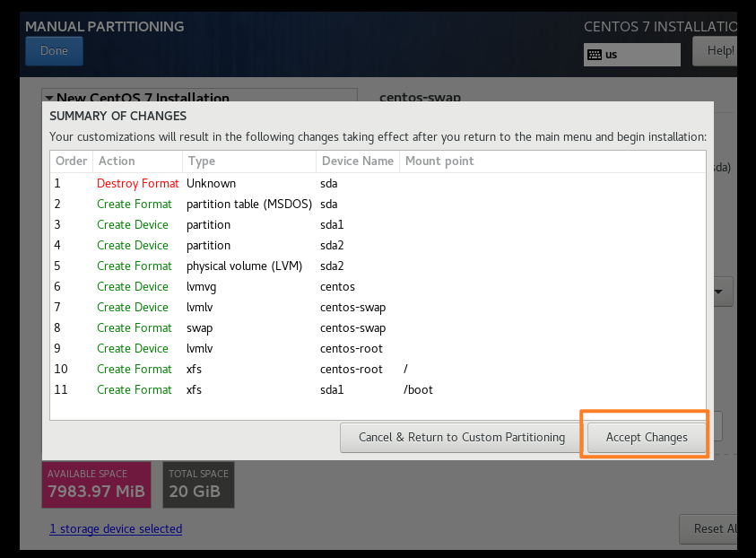This screenshot has height=558, width=756.
Task: Click the xfs type for centos-root
Action: 194,369
